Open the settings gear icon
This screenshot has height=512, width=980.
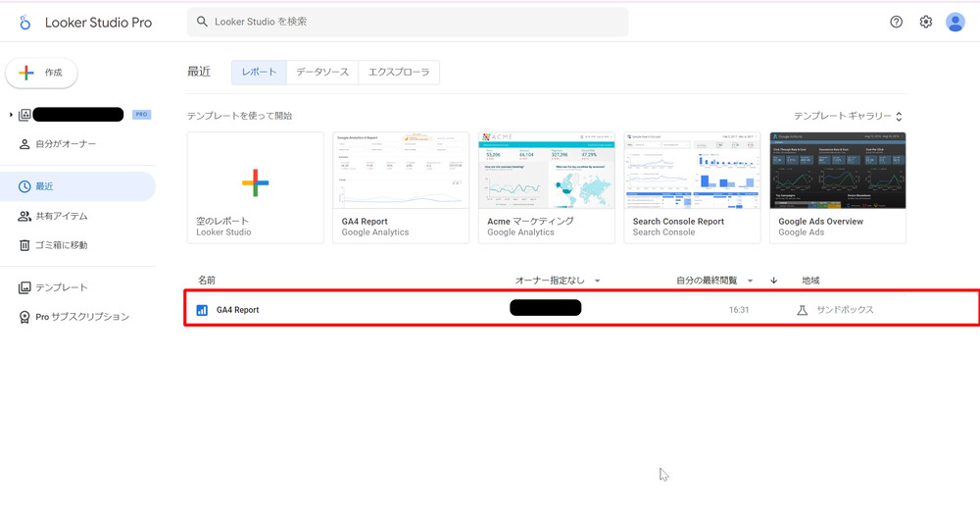coord(926,22)
